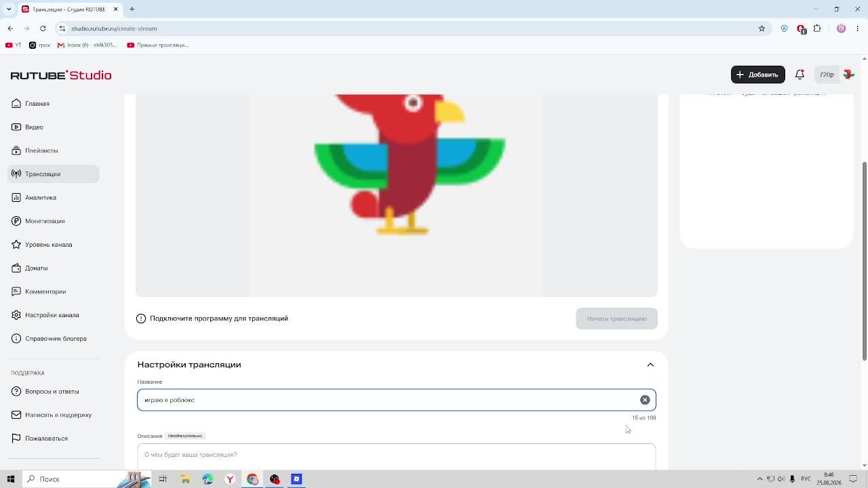Click the RUTUBE Studio logo
Viewport: 868px width, 488px height.
(61, 75)
